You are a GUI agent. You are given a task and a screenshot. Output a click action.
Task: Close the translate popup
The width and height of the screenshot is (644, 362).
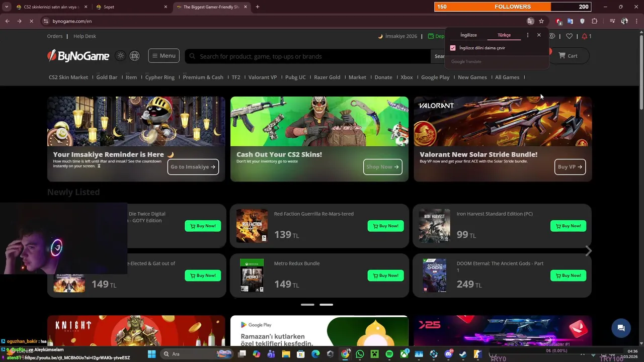539,35
